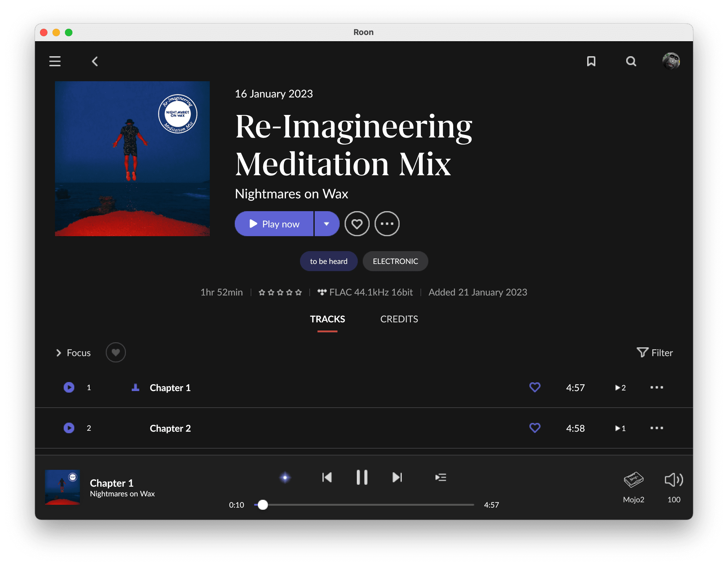Screen dimensions: 728x566
Task: Expand the Play now dropdown arrow
Action: (x=327, y=224)
